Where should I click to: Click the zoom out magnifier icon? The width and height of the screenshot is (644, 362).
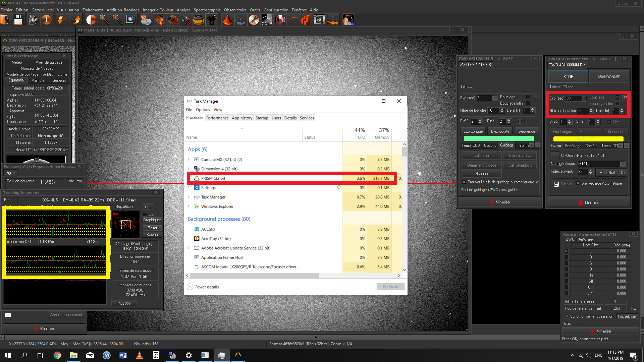coord(104,20)
